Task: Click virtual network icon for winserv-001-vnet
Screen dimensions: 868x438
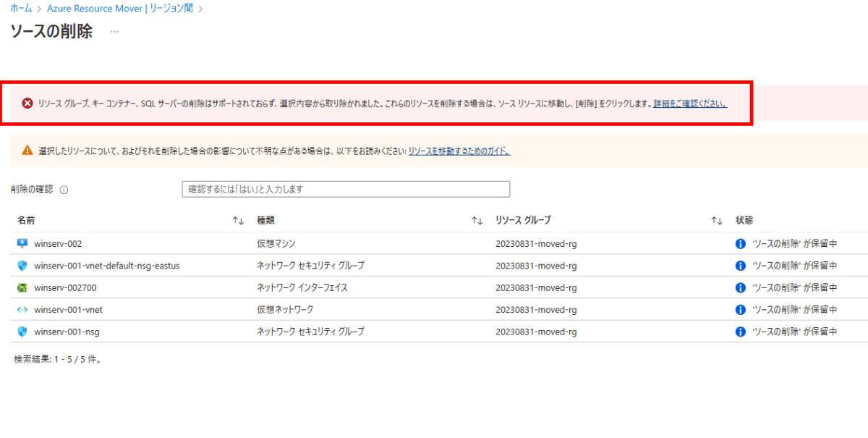Action: pos(22,310)
